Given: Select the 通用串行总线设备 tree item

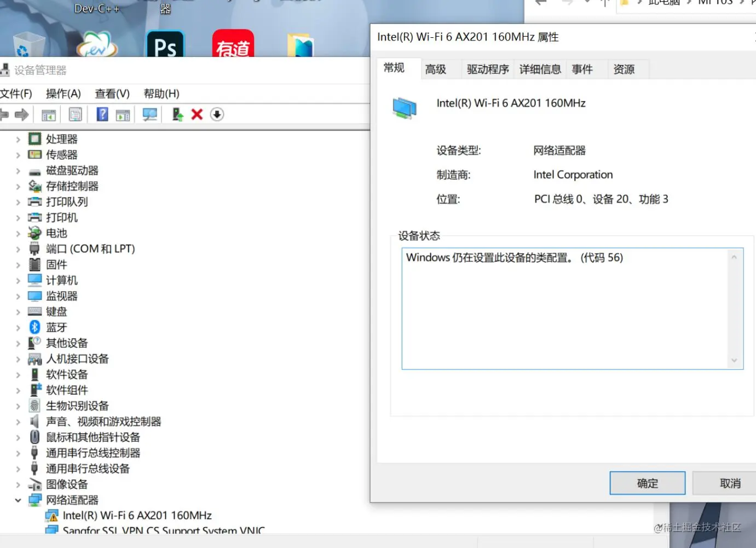Looking at the screenshot, I should point(88,469).
